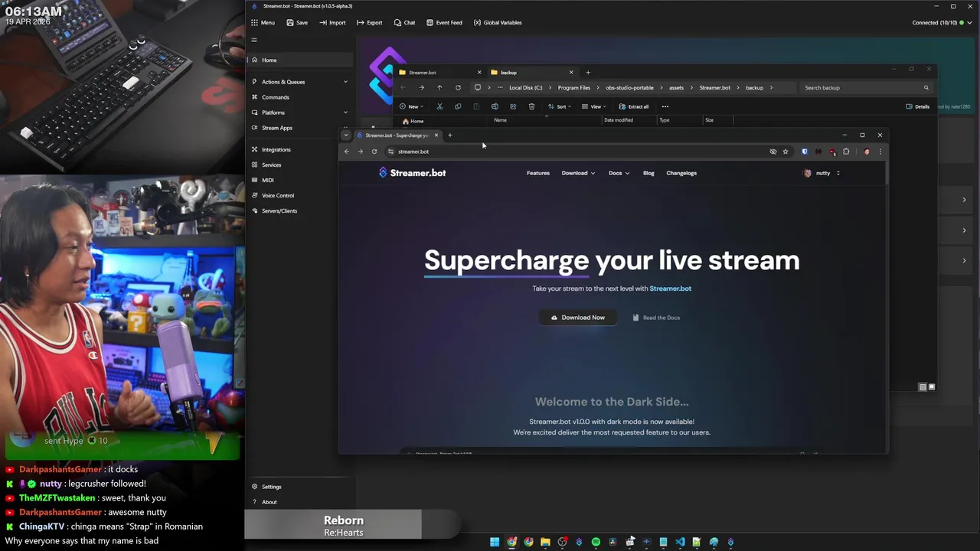Image resolution: width=980 pixels, height=551 pixels.
Task: Click the Share icon in File Explorer
Action: [x=513, y=106]
